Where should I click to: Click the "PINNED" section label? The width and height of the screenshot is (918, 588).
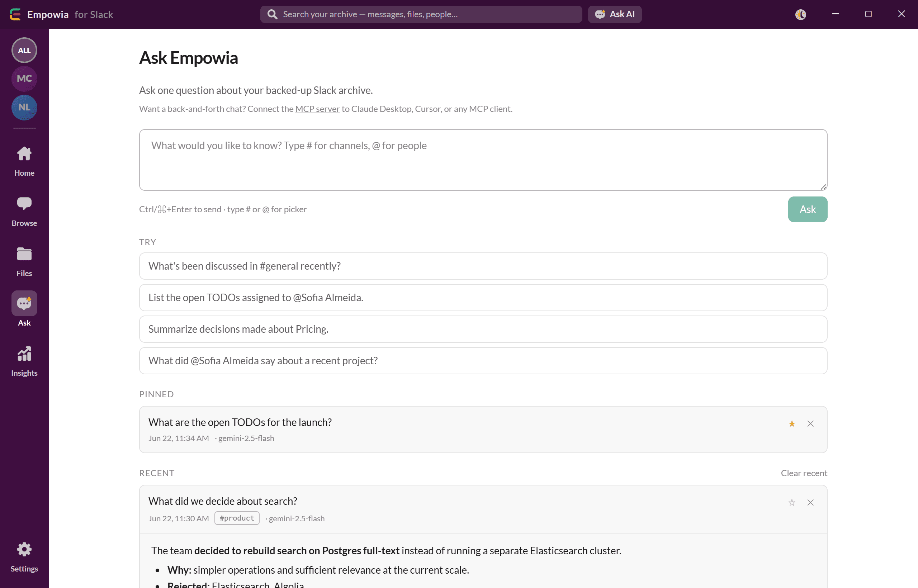[157, 394]
